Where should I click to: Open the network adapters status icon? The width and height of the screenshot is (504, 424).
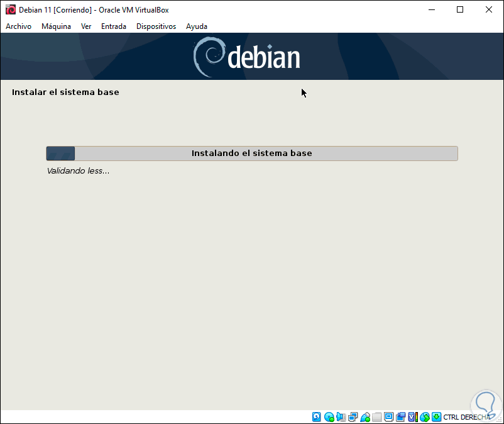tap(353, 417)
